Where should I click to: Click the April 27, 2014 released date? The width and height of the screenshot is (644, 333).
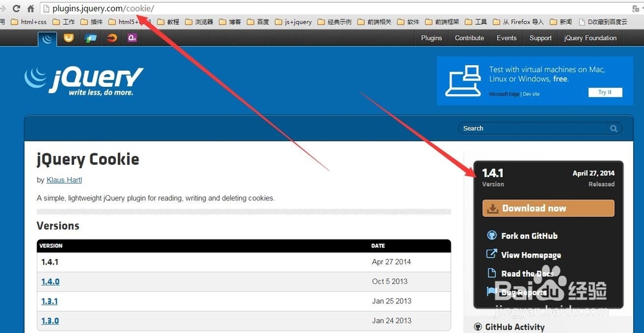pos(594,173)
